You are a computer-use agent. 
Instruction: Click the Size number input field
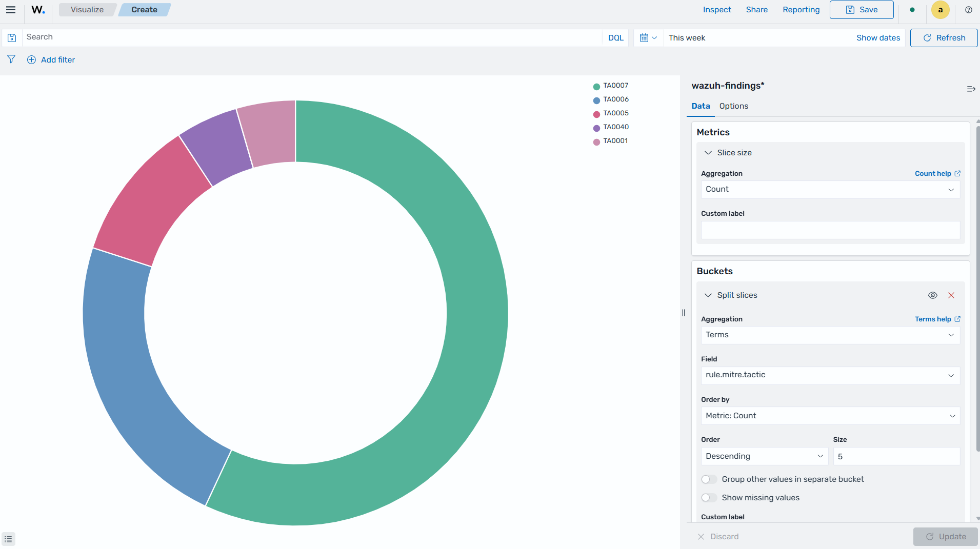pos(896,456)
